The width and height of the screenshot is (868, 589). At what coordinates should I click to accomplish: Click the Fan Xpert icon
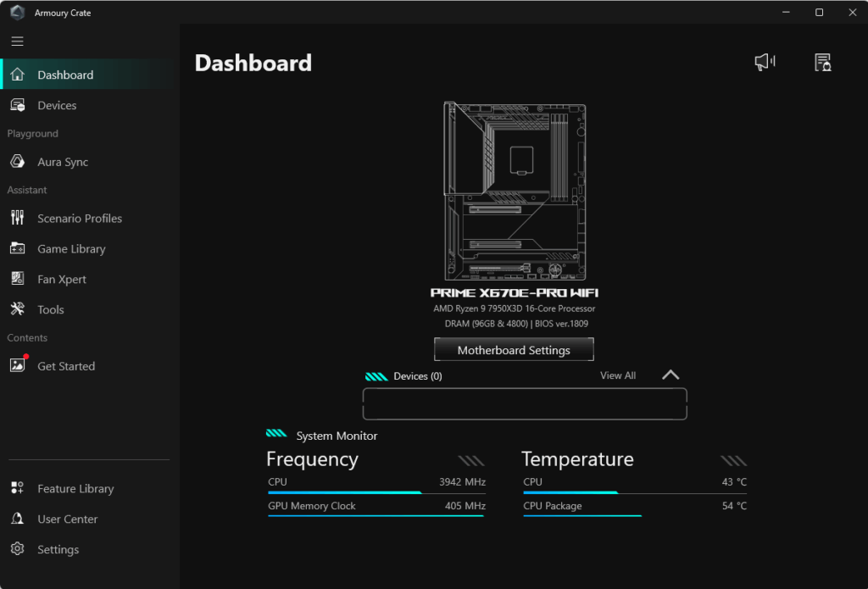tap(17, 279)
